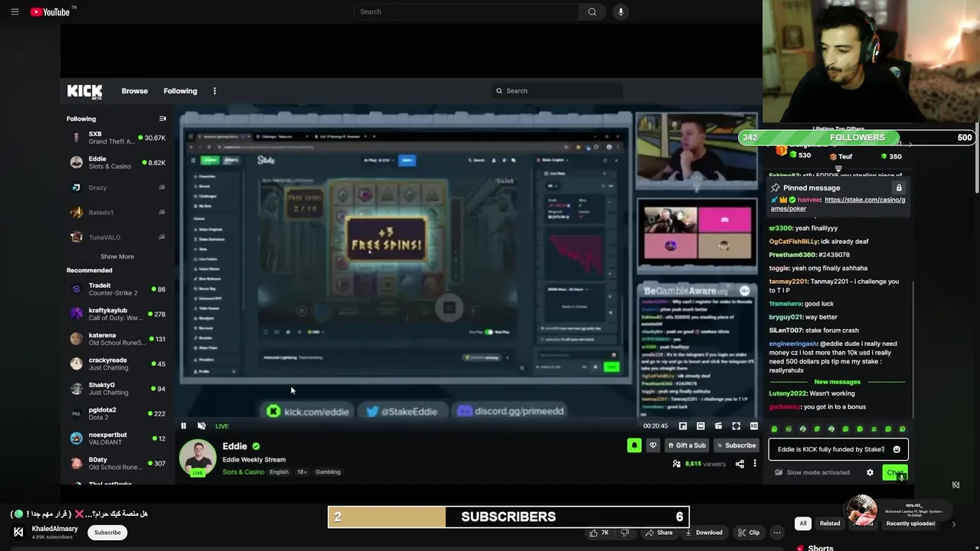Click Gift a Sub button
980x551 pixels.
pyautogui.click(x=687, y=445)
